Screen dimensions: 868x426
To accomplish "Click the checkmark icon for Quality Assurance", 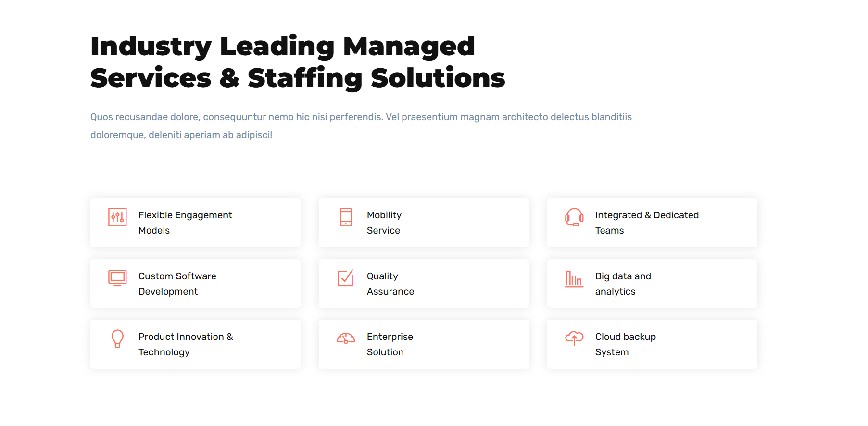I will 346,278.
